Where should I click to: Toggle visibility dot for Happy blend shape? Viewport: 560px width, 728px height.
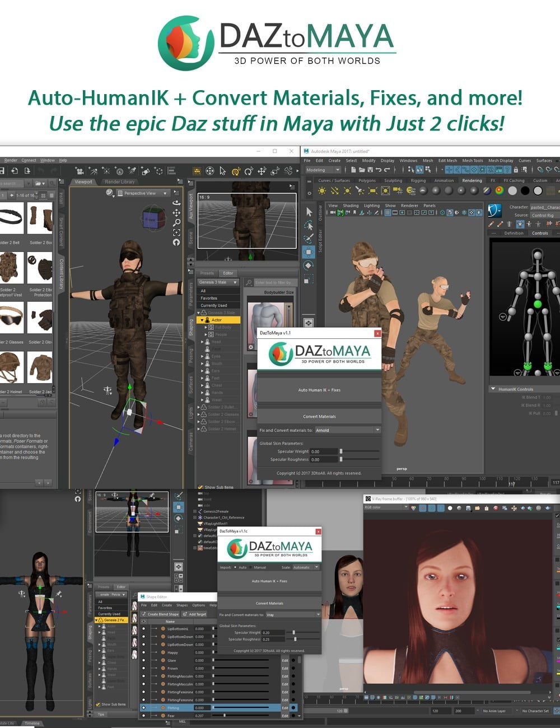(x=143, y=652)
